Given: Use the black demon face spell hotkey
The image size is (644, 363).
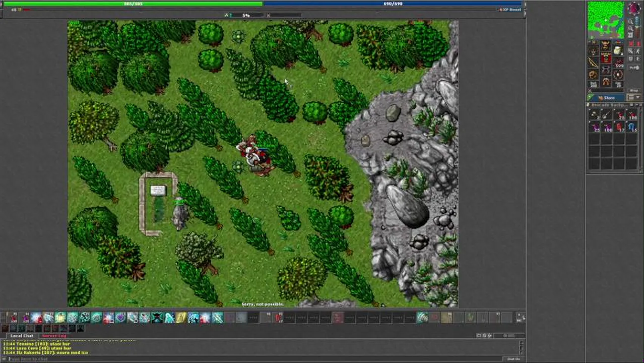Looking at the screenshot, I should pyautogui.click(x=157, y=317).
